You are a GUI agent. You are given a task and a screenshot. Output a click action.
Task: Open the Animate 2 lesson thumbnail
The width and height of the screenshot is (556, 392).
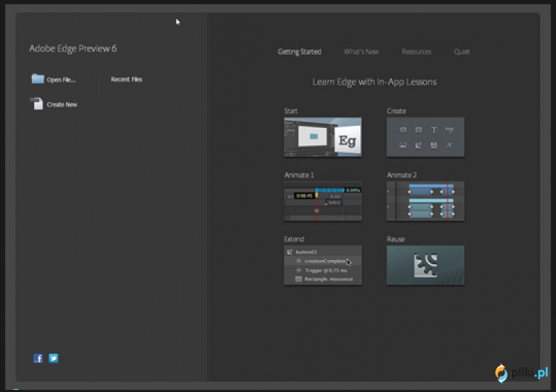coord(425,201)
